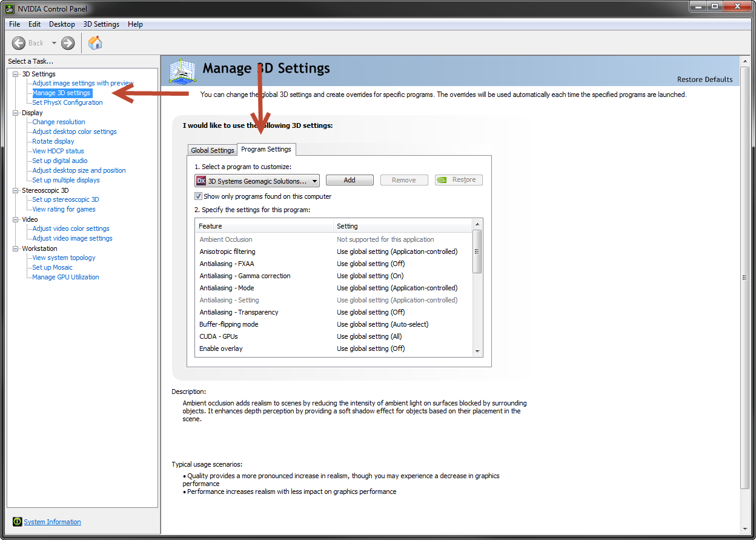The image size is (756, 540).
Task: Open Set up stereoscopic 3D
Action: click(x=65, y=199)
